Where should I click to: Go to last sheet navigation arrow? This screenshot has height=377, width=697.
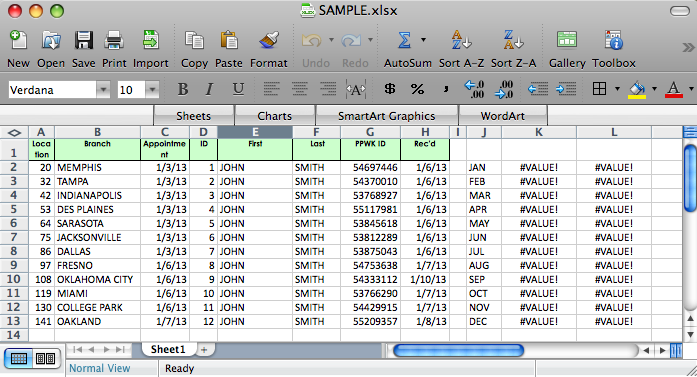pos(120,349)
